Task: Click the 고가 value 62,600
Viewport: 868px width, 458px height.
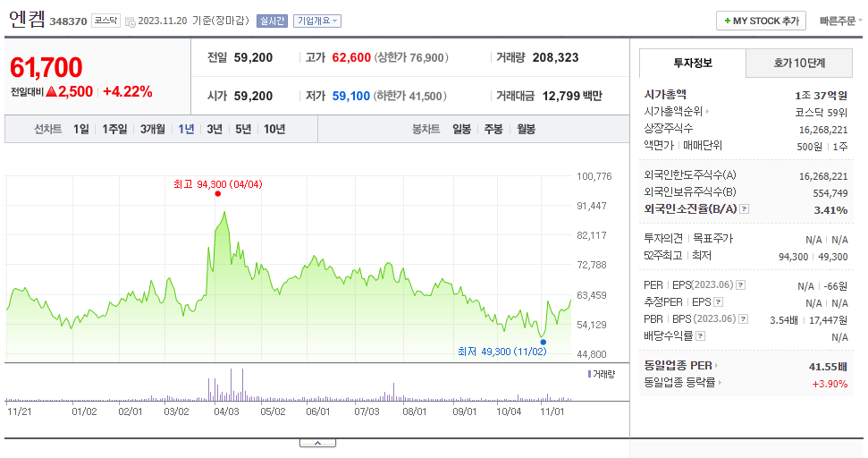Action: click(x=351, y=57)
